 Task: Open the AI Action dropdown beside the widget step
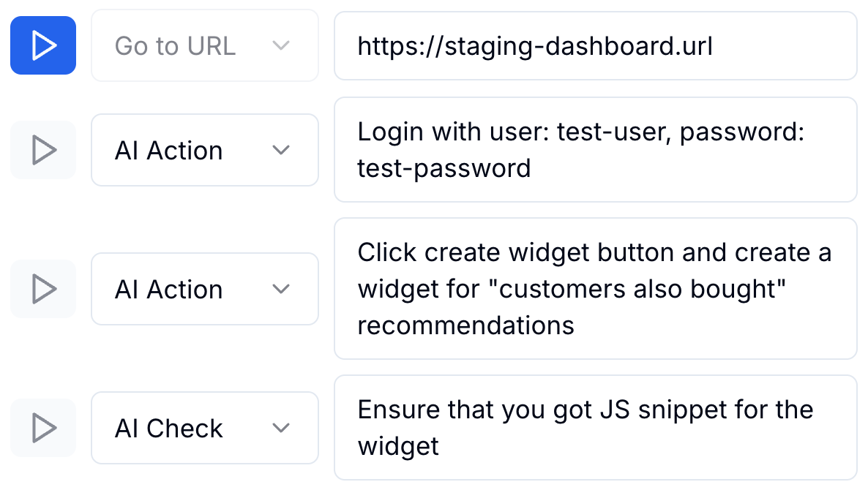pyautogui.click(x=204, y=289)
